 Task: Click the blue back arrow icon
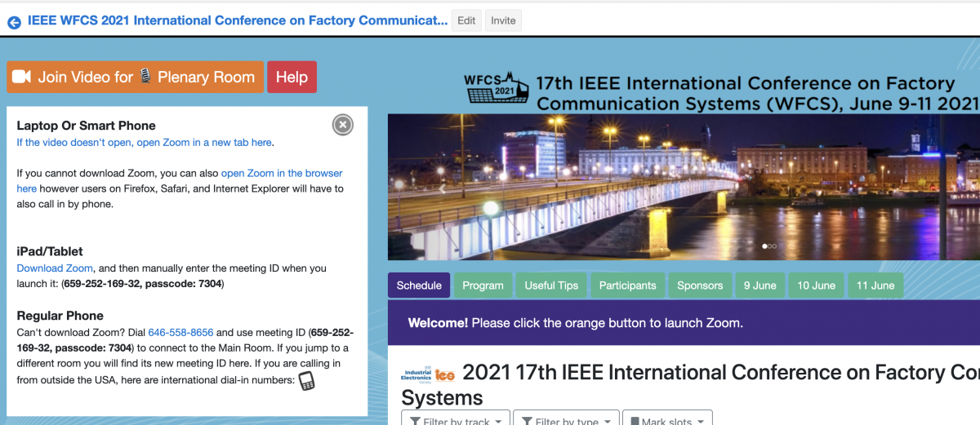(14, 22)
